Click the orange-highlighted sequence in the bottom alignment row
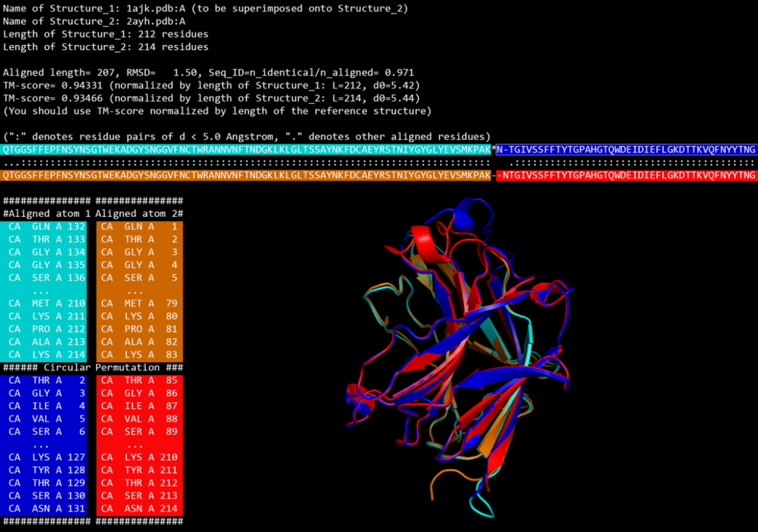Screen dimensions: 758x532 (x=246, y=175)
